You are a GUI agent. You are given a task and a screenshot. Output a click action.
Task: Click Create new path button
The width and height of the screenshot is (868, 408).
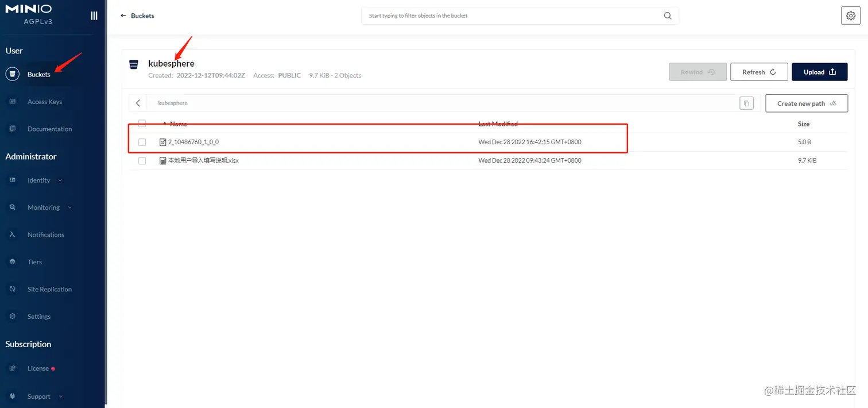[807, 103]
